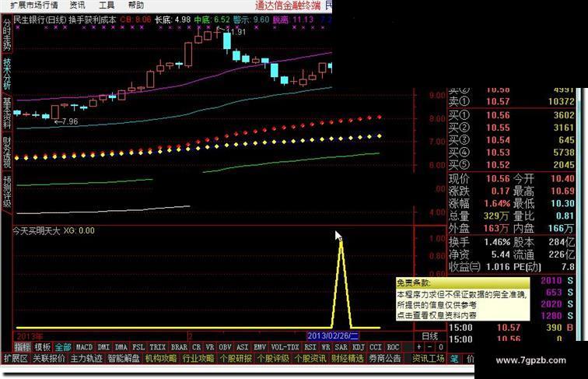Select the 笔 tab in quote panel
588x379 pixels.
(x=454, y=359)
